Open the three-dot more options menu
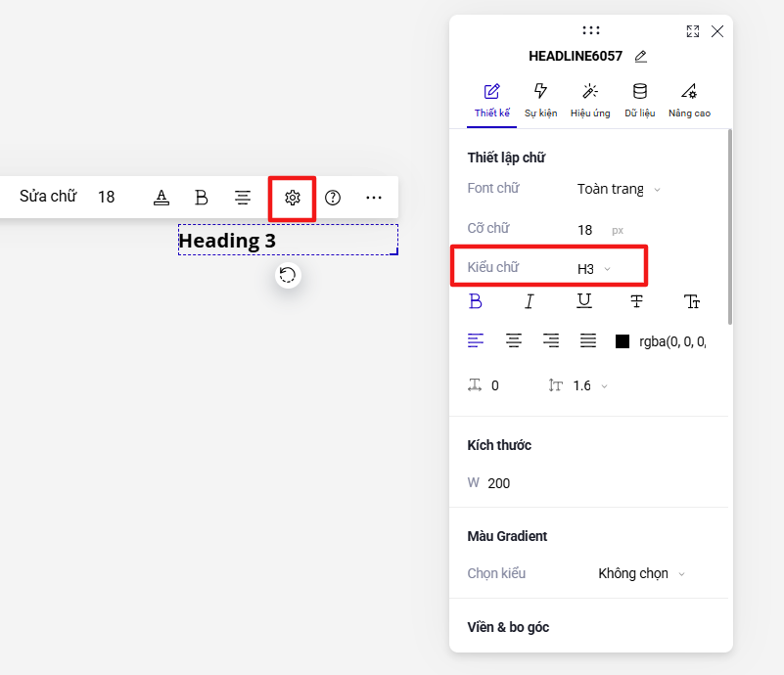 374,198
